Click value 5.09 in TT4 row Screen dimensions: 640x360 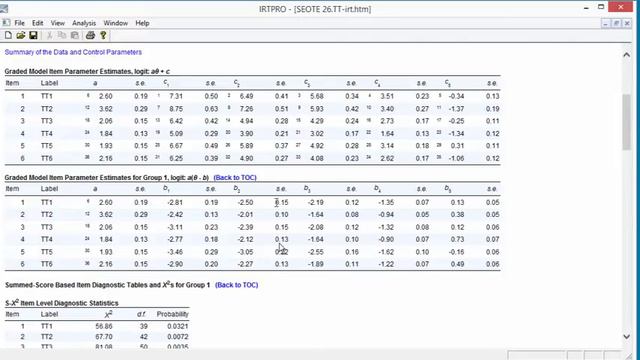click(x=176, y=133)
